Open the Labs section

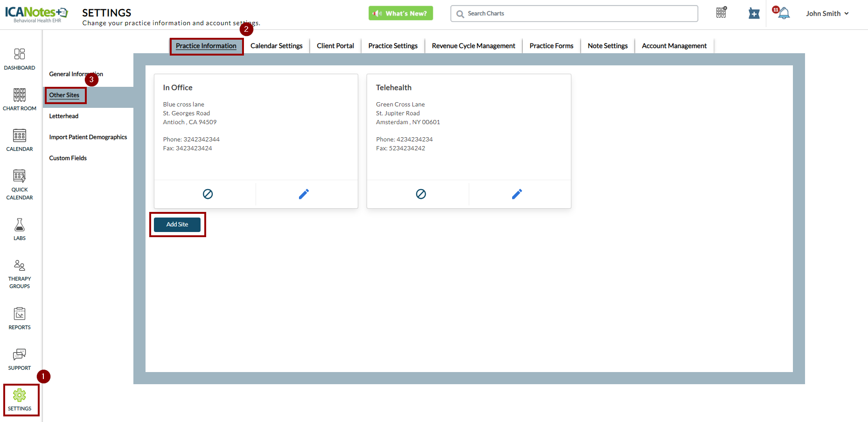[20, 230]
